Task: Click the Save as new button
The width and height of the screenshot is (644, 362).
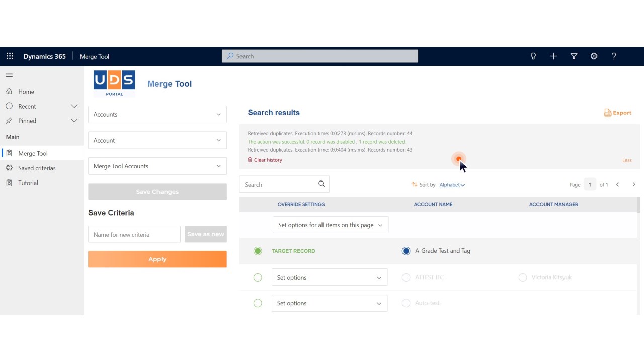Action: click(x=206, y=234)
